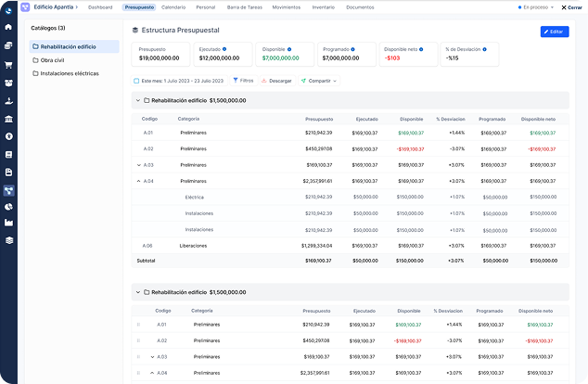
Task: Open the Compartir dropdown
Action: click(318, 81)
